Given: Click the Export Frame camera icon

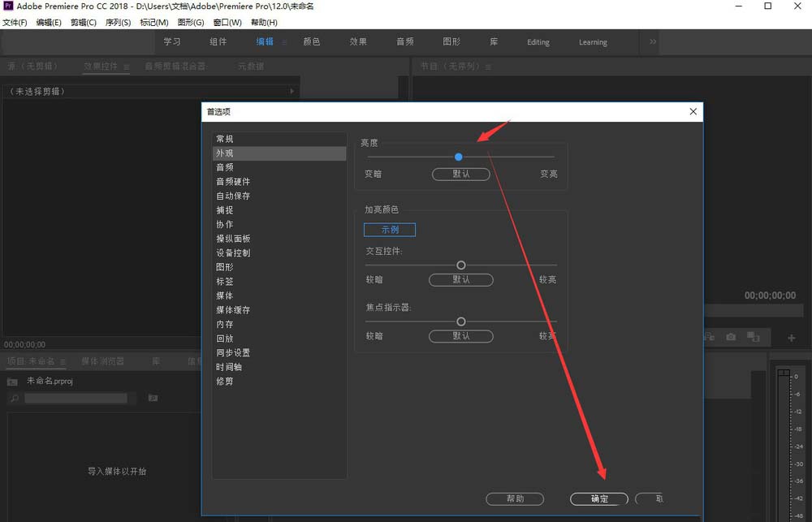Looking at the screenshot, I should click(x=731, y=337).
